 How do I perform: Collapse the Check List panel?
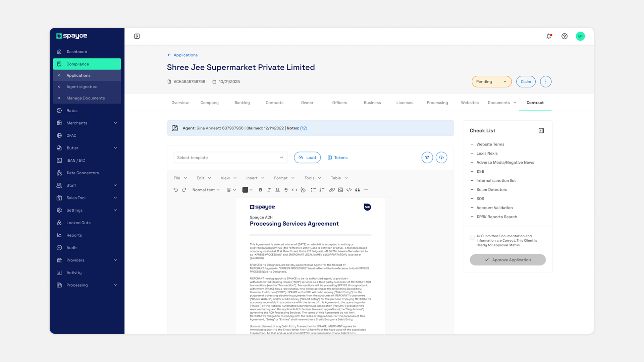point(541,130)
